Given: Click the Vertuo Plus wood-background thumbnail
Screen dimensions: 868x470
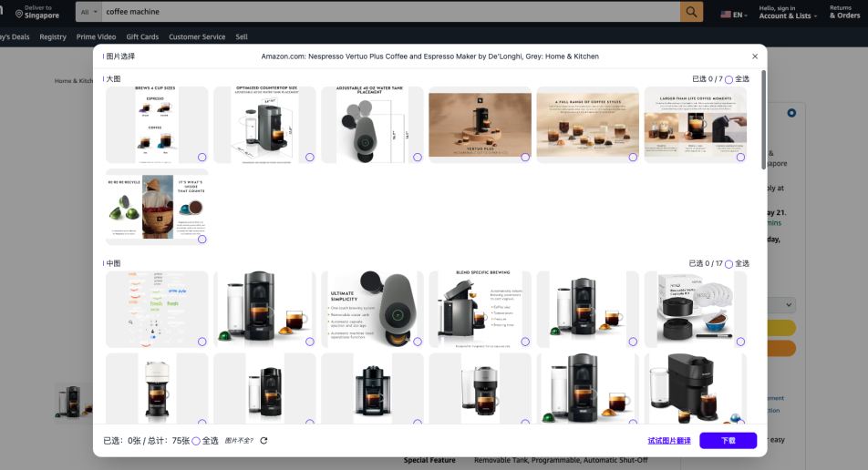Looking at the screenshot, I should 480,125.
